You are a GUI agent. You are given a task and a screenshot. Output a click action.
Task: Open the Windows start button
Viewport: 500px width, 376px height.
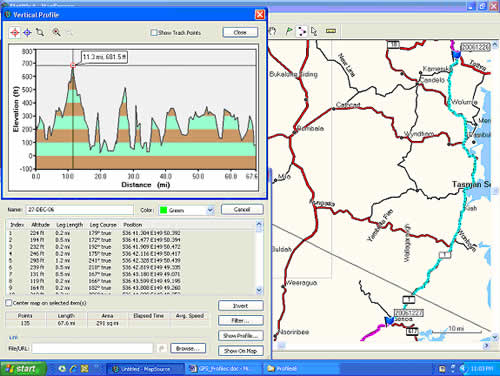(x=23, y=369)
